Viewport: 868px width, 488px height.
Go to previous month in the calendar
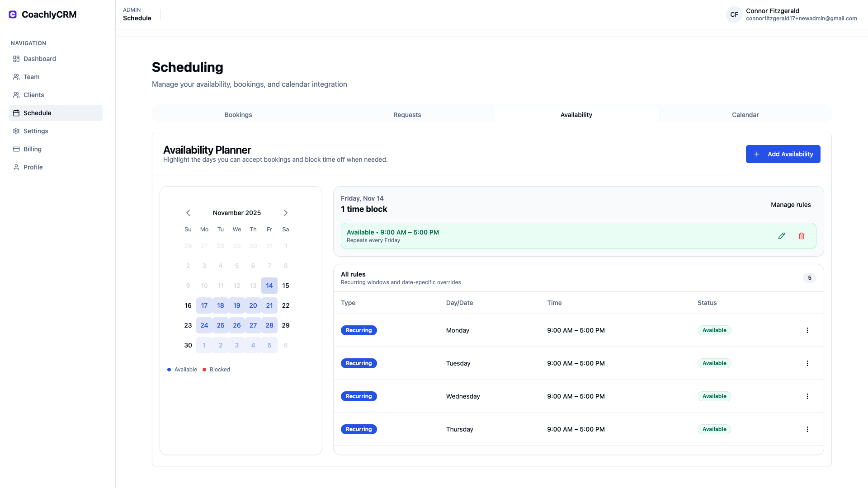click(x=188, y=213)
